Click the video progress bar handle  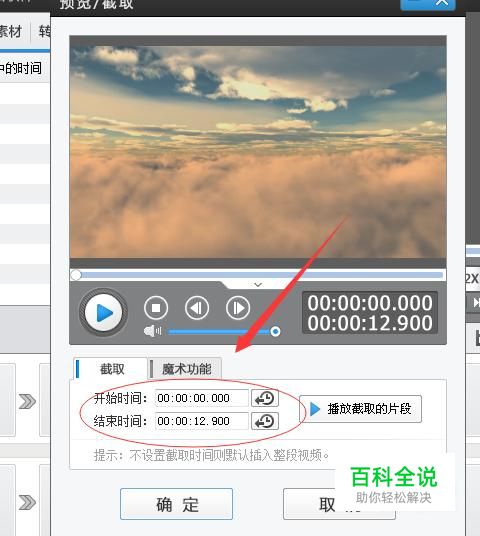pos(76,274)
